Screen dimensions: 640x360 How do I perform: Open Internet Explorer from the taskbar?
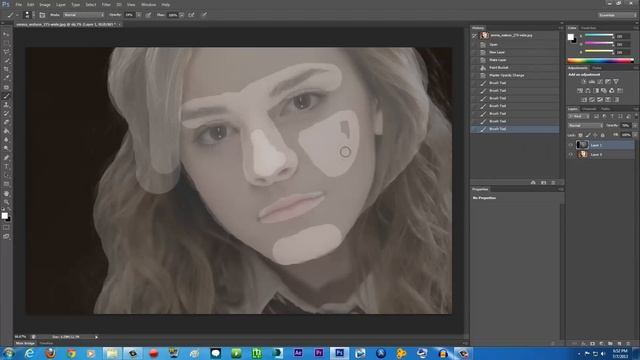point(29,353)
